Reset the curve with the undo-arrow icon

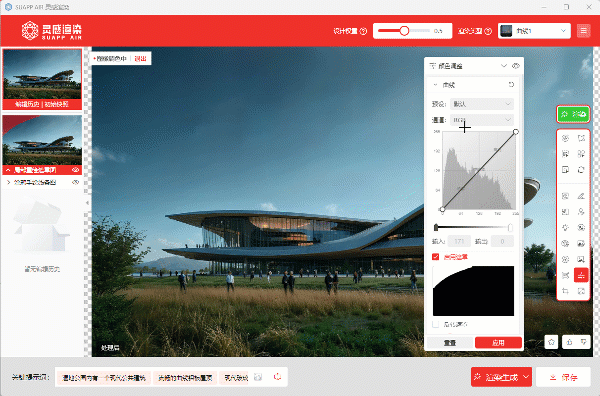pos(511,85)
